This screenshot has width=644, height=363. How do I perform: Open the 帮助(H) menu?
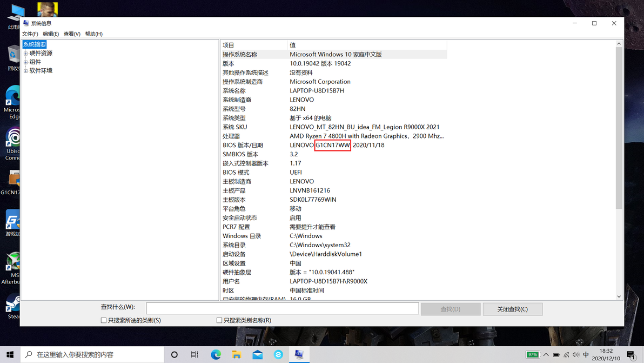[x=93, y=34]
